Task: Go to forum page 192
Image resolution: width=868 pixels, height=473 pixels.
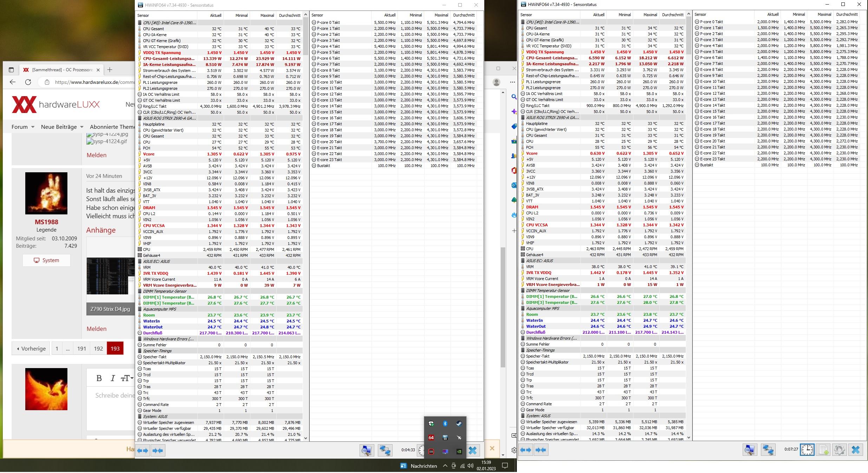Action: [98, 348]
